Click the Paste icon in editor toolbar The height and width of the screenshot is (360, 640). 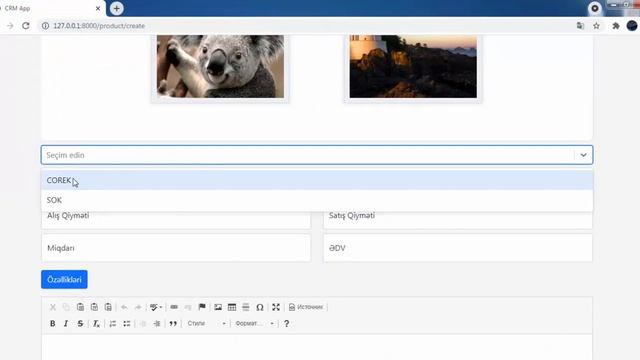click(x=80, y=307)
